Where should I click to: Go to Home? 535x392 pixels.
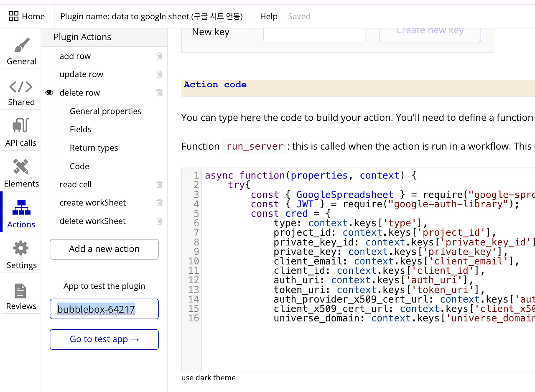click(27, 16)
